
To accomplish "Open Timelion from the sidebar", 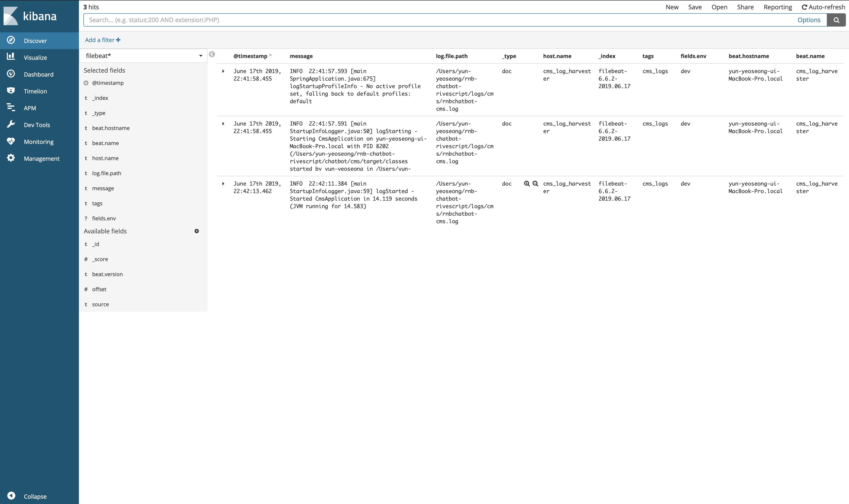I will [x=11, y=91].
